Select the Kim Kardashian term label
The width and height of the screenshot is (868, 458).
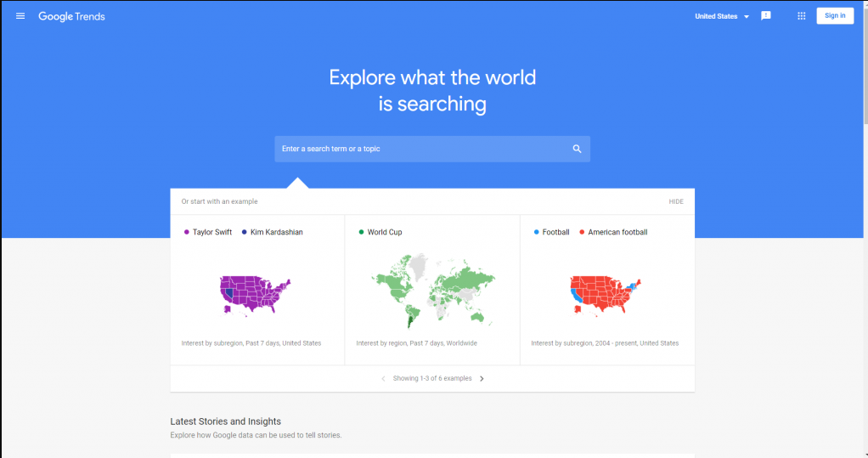click(x=276, y=232)
